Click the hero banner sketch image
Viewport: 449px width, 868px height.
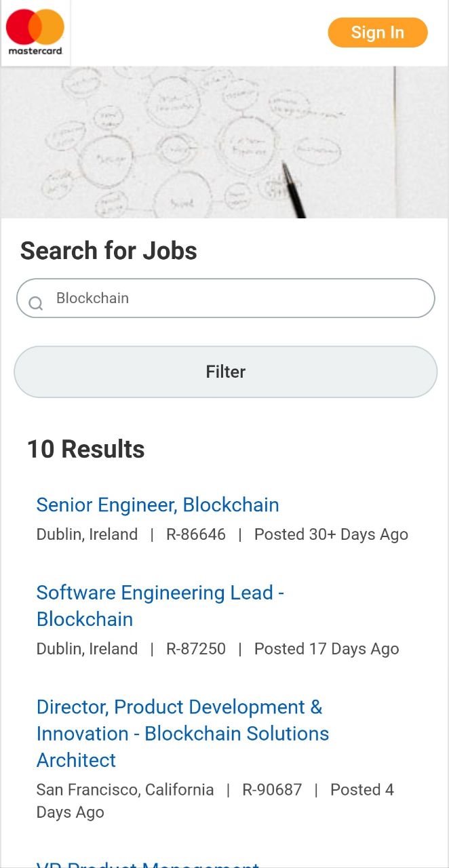click(224, 142)
